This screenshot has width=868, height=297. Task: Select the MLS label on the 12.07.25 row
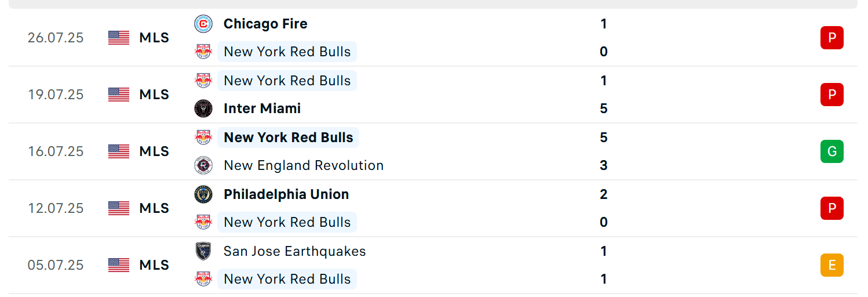click(154, 208)
